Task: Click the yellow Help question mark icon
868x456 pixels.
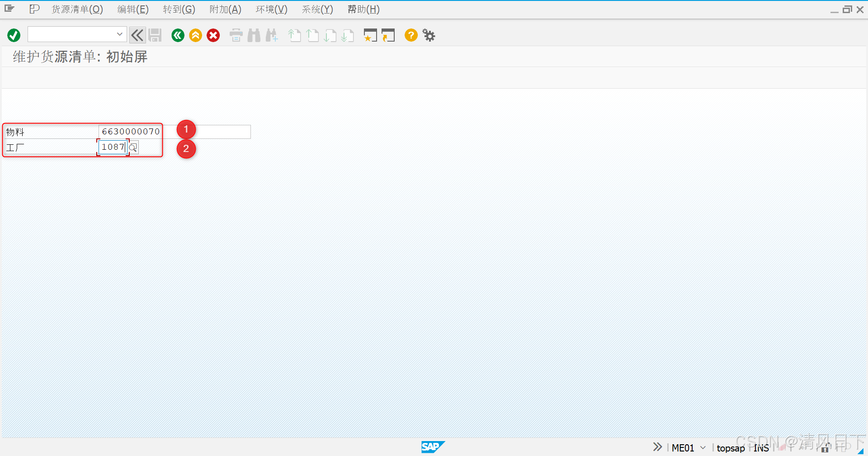Action: (x=411, y=35)
